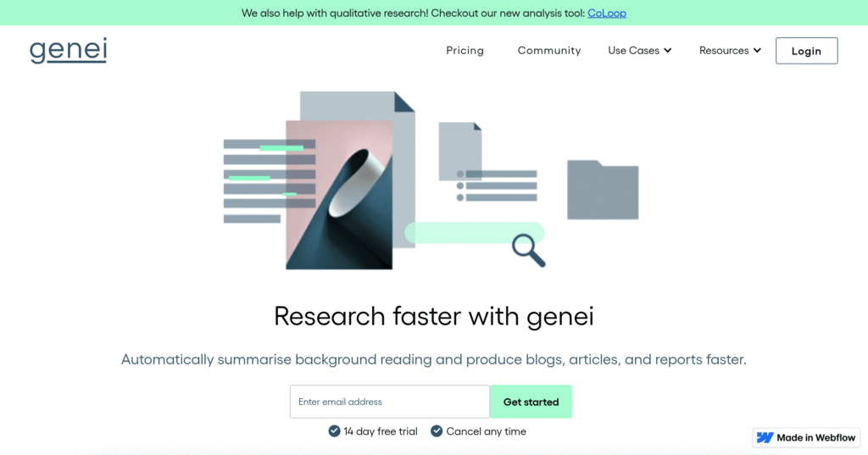This screenshot has width=868, height=455.
Task: Go to the Community page
Action: click(549, 51)
